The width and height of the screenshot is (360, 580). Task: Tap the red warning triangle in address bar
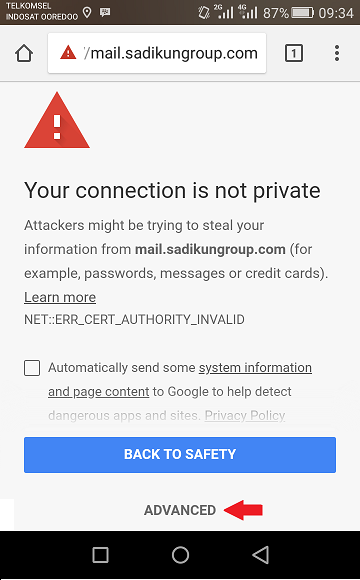[x=68, y=53]
